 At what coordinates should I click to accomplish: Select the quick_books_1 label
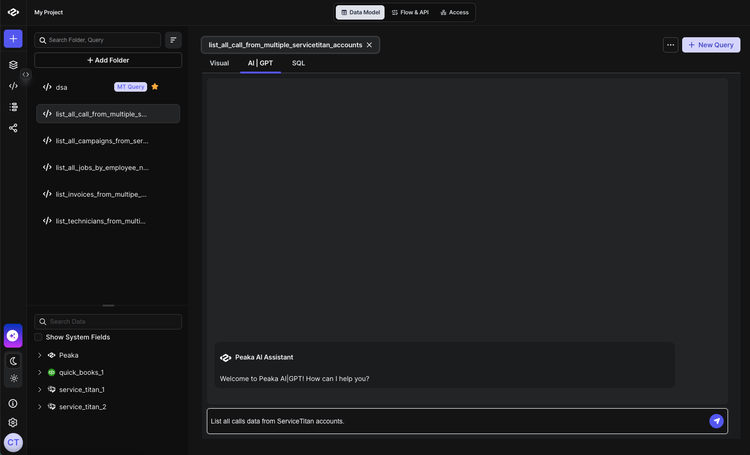click(81, 373)
